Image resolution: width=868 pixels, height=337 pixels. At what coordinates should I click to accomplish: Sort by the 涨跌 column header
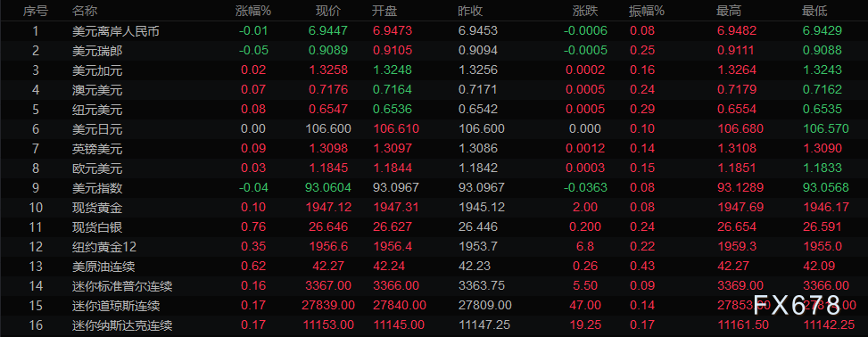(585, 11)
